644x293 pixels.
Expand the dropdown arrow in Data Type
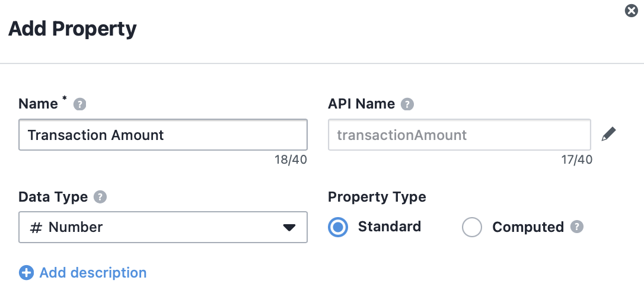pyautogui.click(x=289, y=227)
